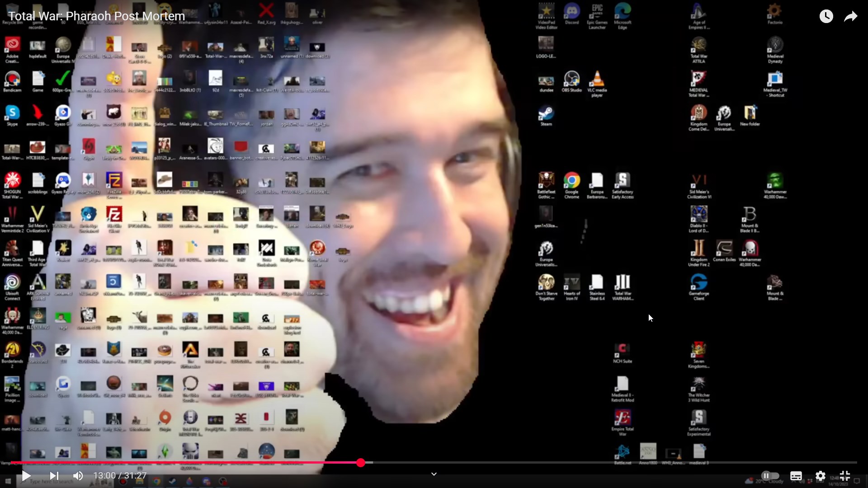868x488 pixels.
Task: Open Age of Empires II icon
Action: tap(699, 16)
